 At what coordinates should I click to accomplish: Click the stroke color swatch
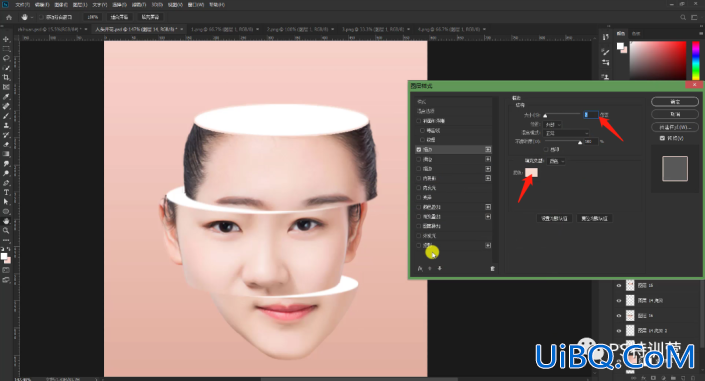531,173
